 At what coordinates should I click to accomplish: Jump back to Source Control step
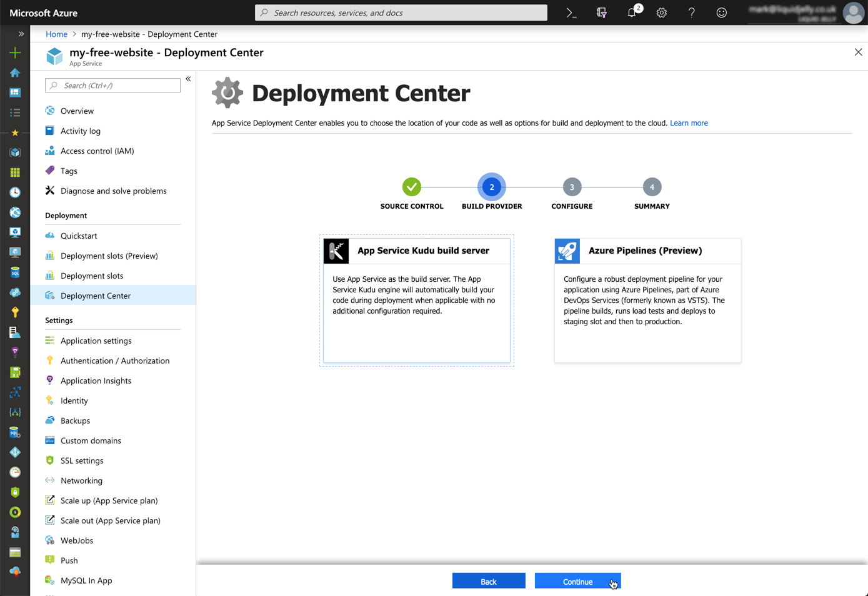412,187
